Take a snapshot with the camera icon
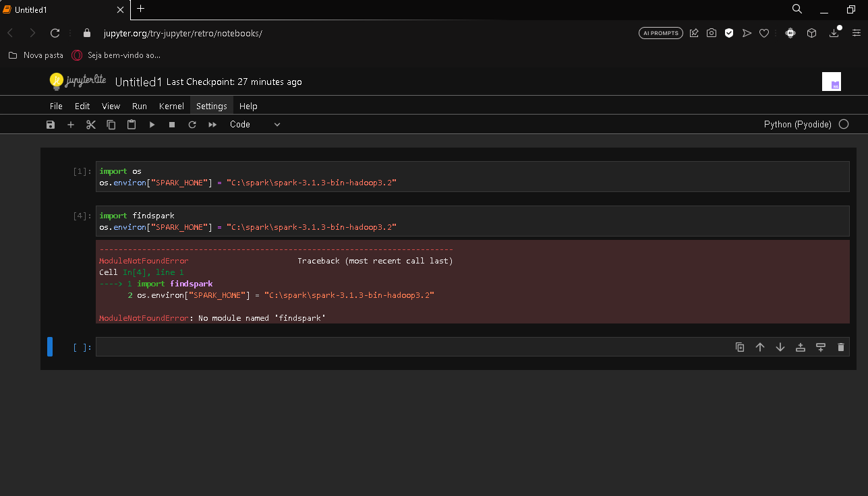The height and width of the screenshot is (496, 868). click(x=712, y=33)
